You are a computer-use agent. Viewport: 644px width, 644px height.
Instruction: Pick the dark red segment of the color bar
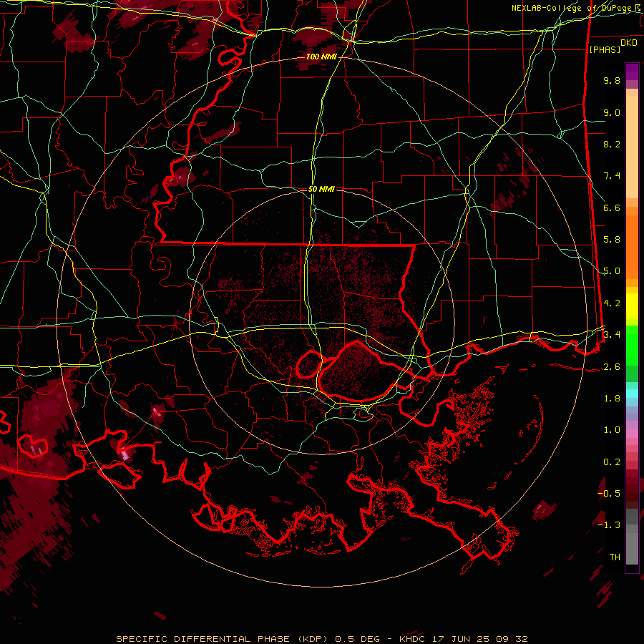(x=632, y=489)
